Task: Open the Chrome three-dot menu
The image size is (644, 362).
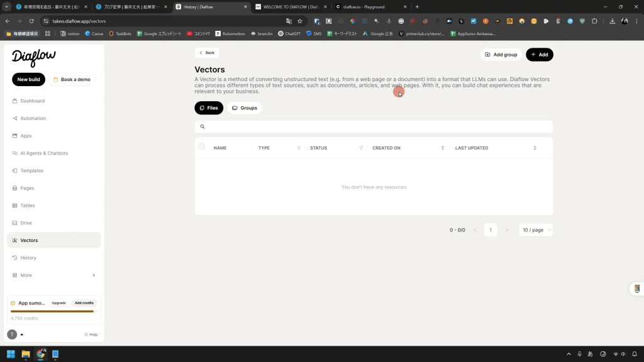Action: tap(636, 21)
